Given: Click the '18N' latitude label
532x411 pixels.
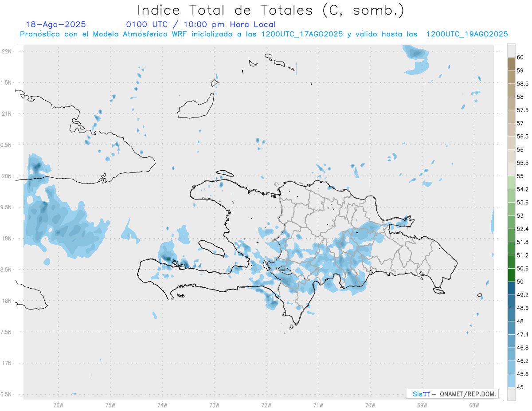Looking at the screenshot, I should [7, 301].
